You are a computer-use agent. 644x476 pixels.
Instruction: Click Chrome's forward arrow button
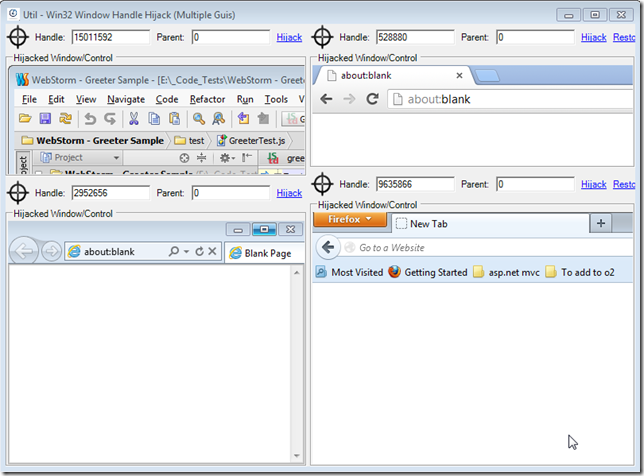coord(349,99)
